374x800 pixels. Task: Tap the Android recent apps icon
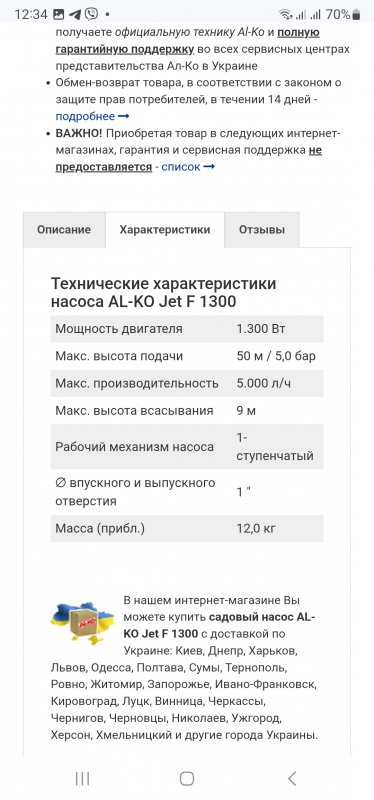82,778
